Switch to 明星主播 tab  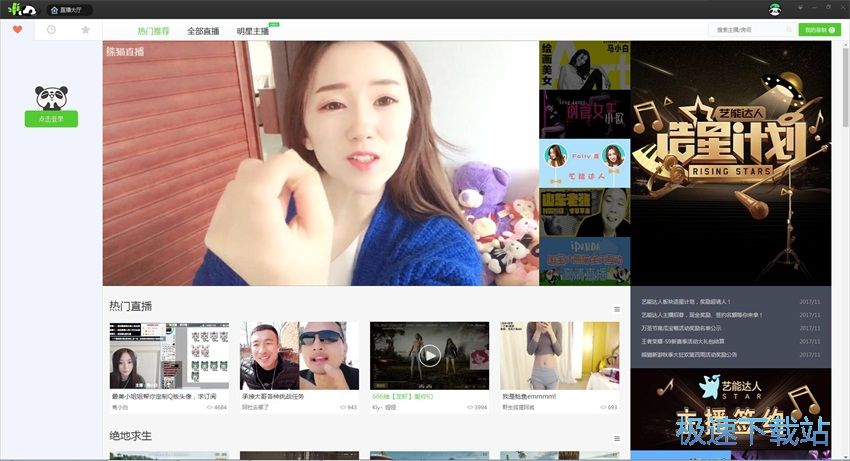click(x=253, y=31)
